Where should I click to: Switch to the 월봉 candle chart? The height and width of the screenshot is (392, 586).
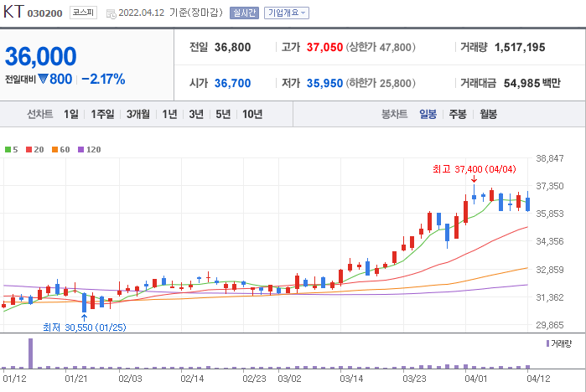488,114
